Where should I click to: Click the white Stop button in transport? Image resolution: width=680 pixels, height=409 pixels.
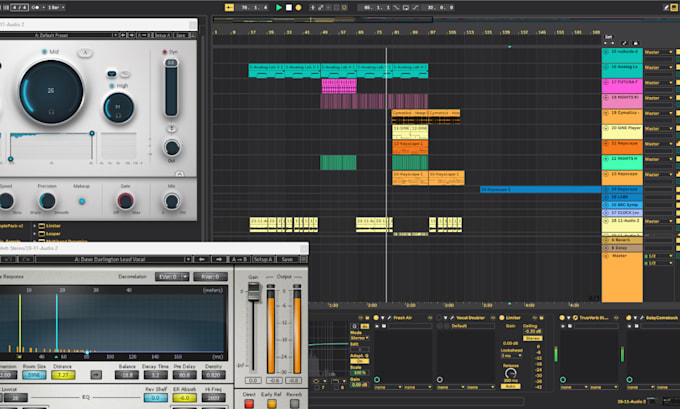288,7
